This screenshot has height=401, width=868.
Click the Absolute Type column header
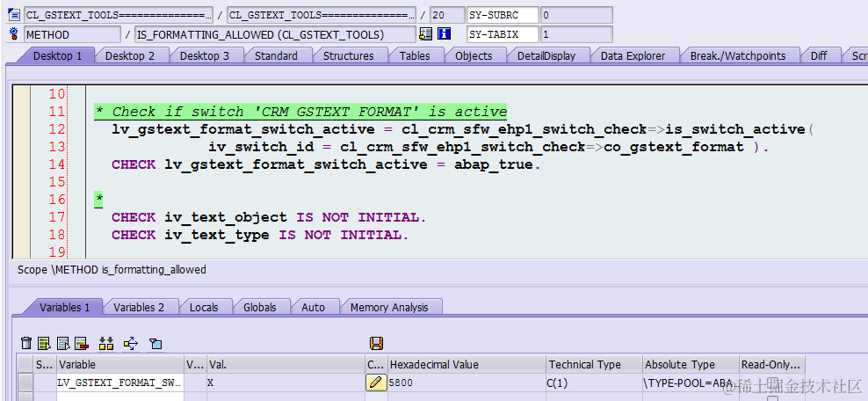(x=691, y=364)
